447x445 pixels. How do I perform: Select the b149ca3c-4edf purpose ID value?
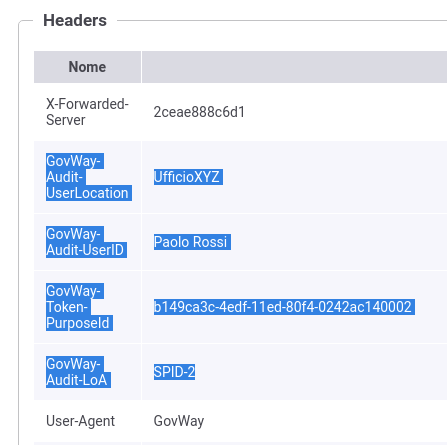284,307
